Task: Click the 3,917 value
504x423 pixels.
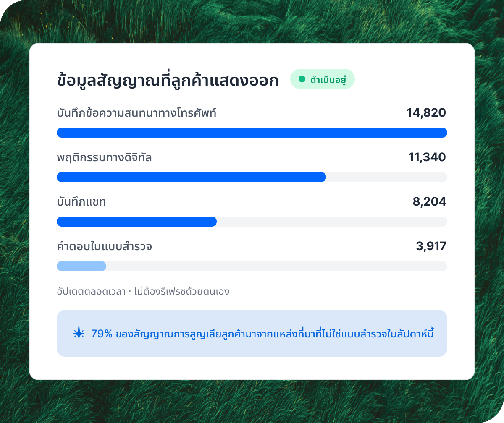Action: coord(431,246)
